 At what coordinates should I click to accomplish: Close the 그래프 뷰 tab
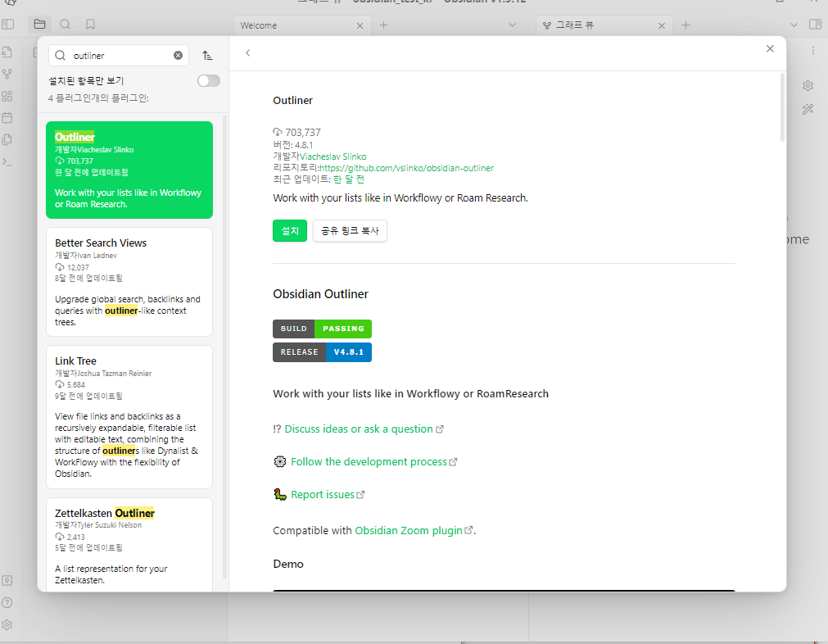pos(662,25)
